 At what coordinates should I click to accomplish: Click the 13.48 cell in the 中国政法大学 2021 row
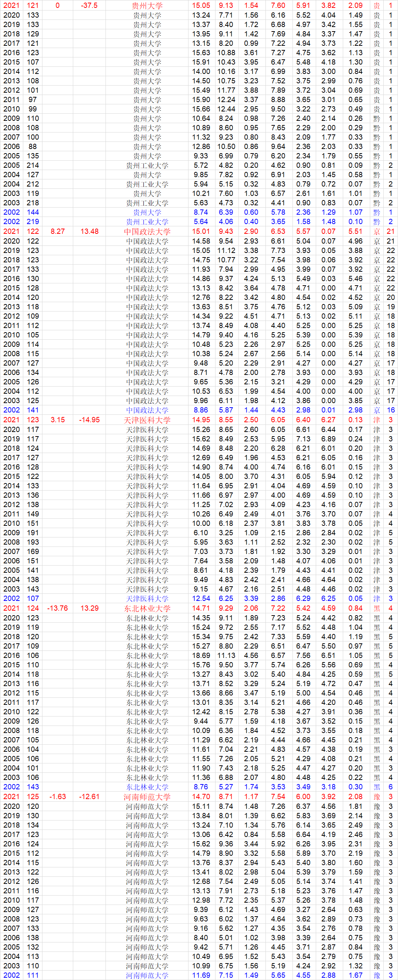tap(89, 231)
